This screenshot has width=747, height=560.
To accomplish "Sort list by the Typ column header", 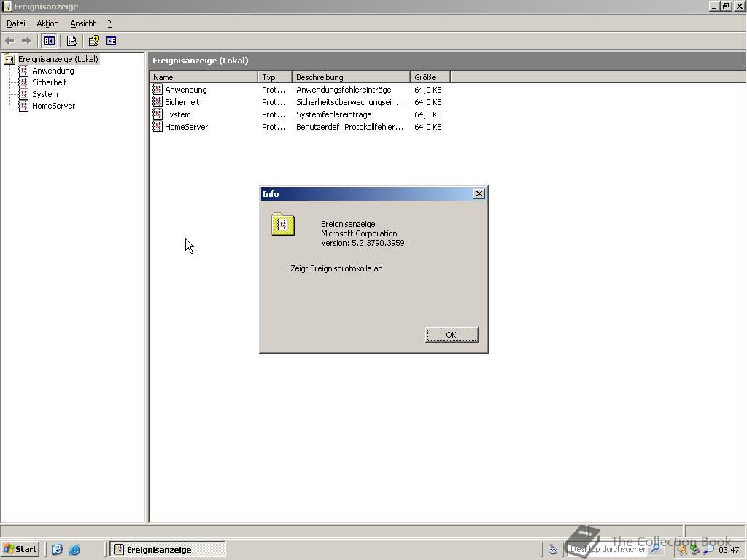I will (x=275, y=77).
